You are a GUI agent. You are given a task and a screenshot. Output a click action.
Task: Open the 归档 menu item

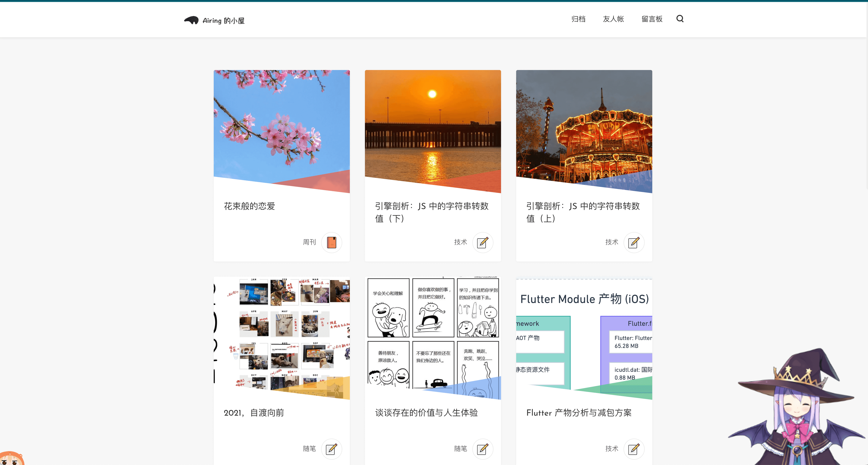[x=578, y=19]
